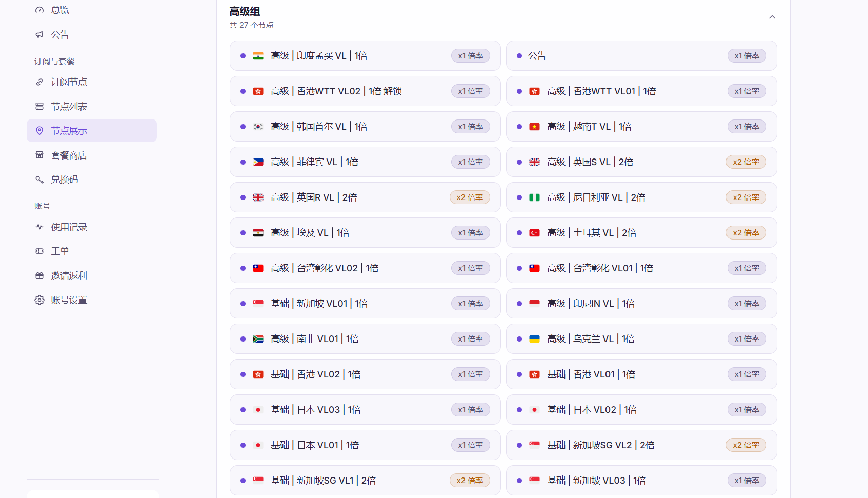Click x2 倍率 badge on 英国S VL
The width and height of the screenshot is (868, 498).
click(746, 162)
